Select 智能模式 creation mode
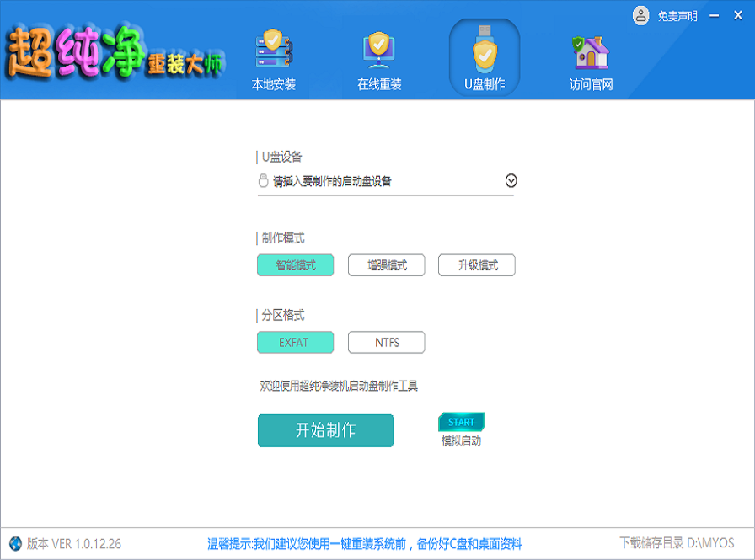The height and width of the screenshot is (560, 755). click(x=295, y=265)
